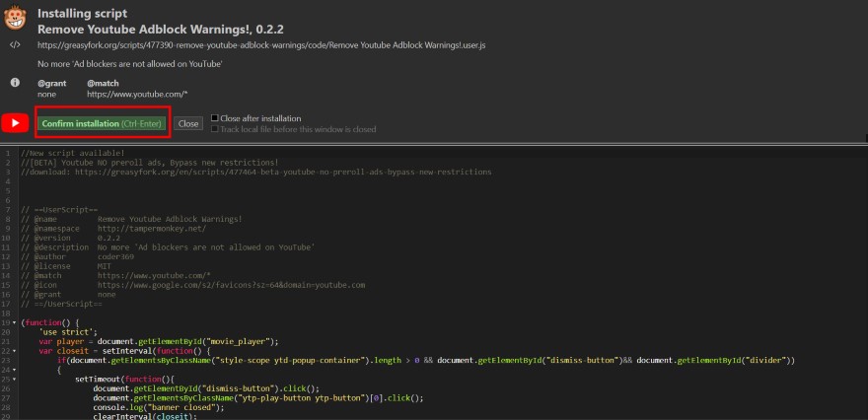868x420 pixels.
Task: Enable the Close after installation checkbox
Action: (215, 118)
